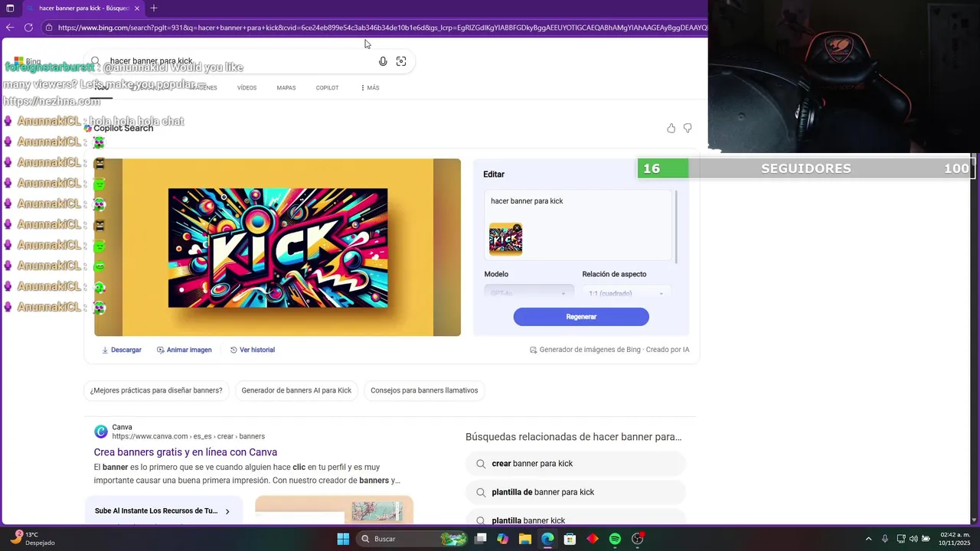Open the MÁS menu
Image resolution: width=980 pixels, height=551 pixels.
[x=370, y=88]
